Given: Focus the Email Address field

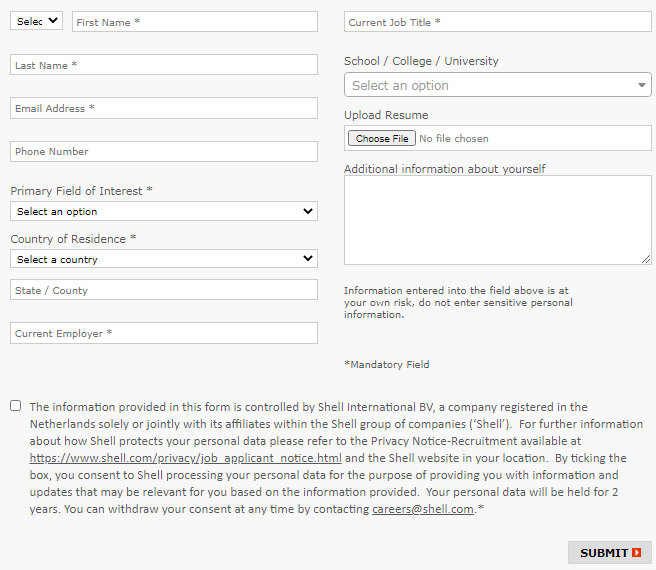Looking at the screenshot, I should tap(164, 108).
